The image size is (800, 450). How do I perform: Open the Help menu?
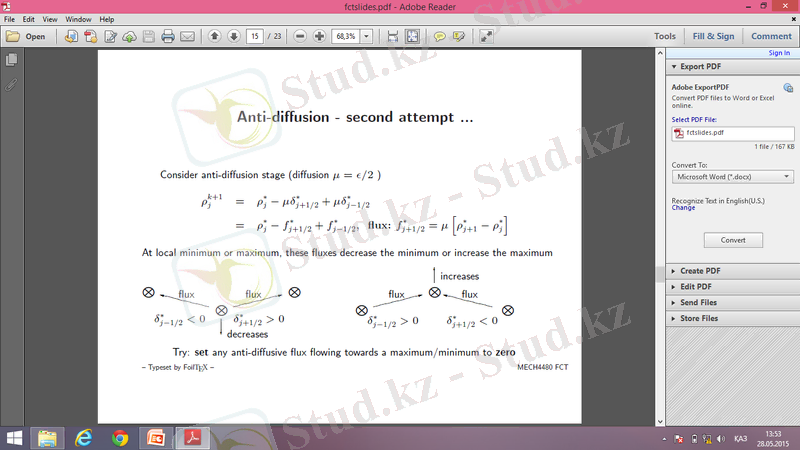[x=107, y=19]
